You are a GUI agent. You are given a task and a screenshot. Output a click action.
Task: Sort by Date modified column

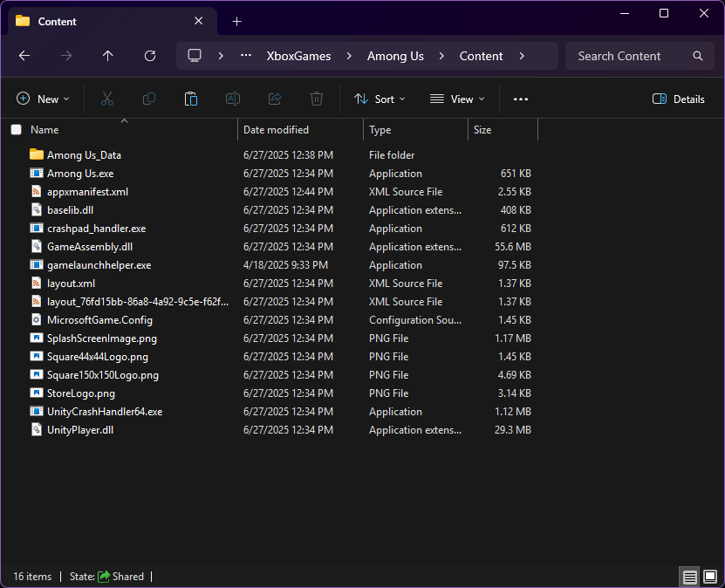pos(300,130)
